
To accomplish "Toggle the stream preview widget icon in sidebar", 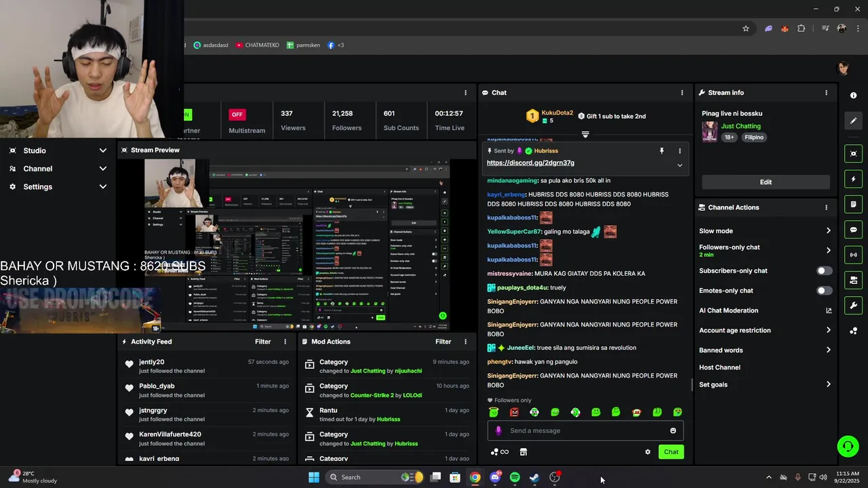I will pos(853,154).
